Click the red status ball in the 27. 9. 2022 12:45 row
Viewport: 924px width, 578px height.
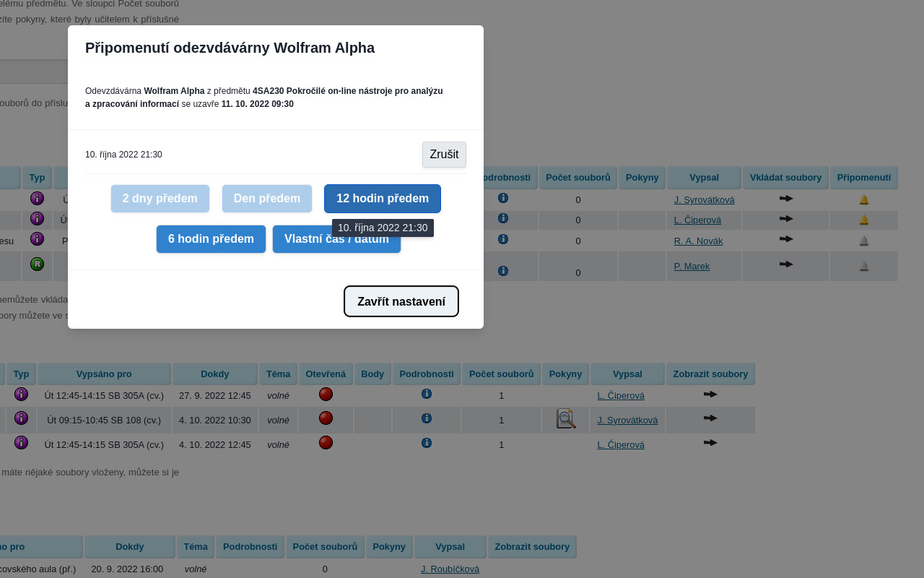coord(326,394)
